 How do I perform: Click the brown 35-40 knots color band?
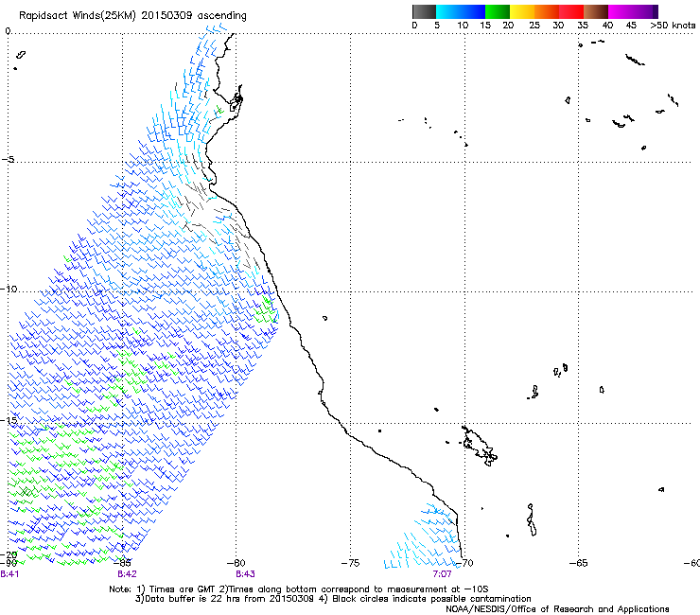(596, 11)
